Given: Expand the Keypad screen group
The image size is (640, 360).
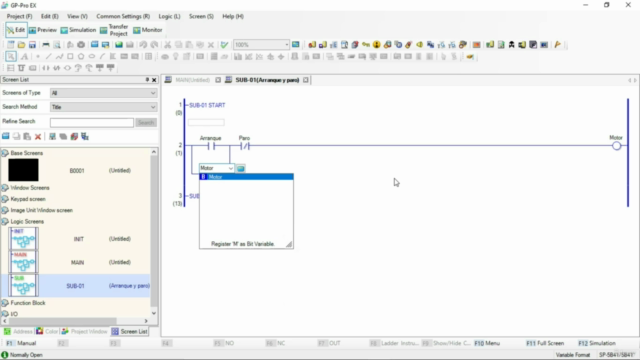Looking at the screenshot, I should click(5, 199).
